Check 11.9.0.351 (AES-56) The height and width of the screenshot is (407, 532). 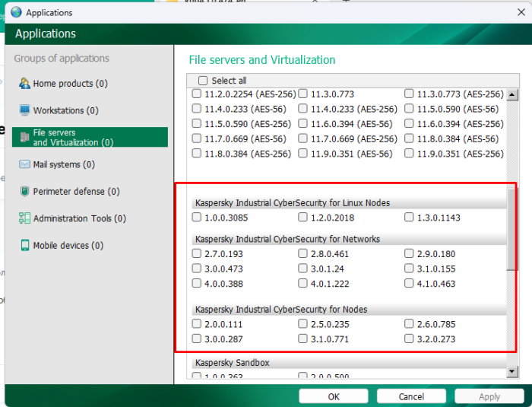(x=302, y=154)
